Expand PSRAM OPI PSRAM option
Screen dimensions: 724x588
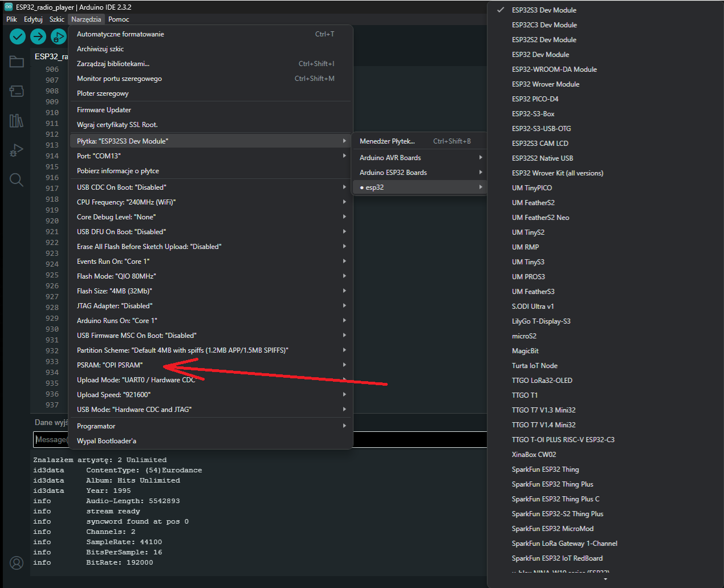pyautogui.click(x=210, y=365)
